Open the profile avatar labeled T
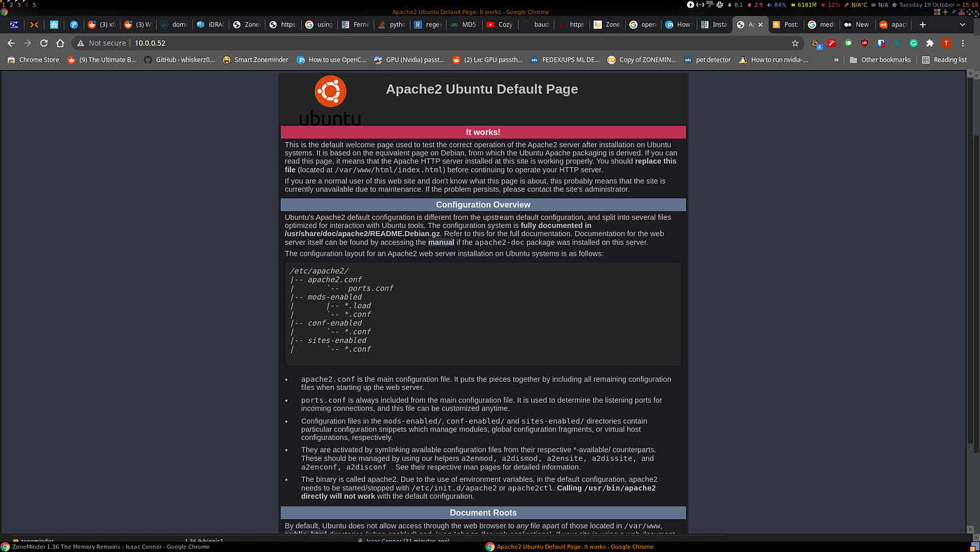Viewport: 980px width, 552px height. [946, 43]
